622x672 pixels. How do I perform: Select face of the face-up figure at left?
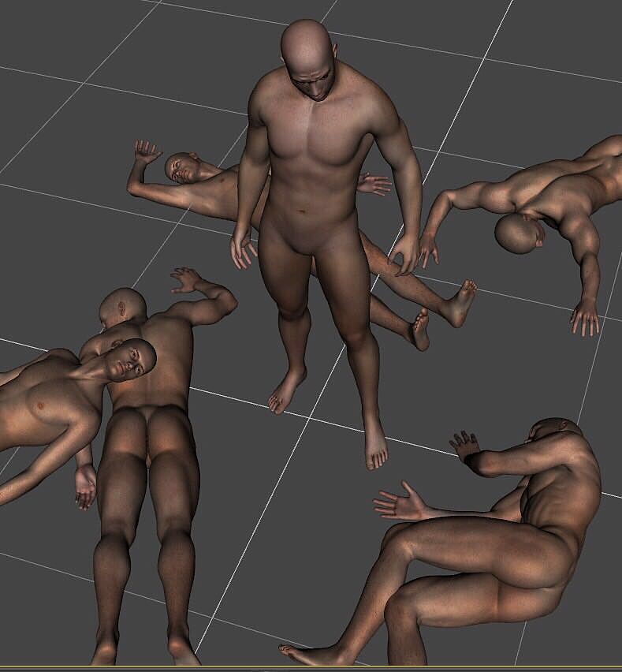[131, 360]
